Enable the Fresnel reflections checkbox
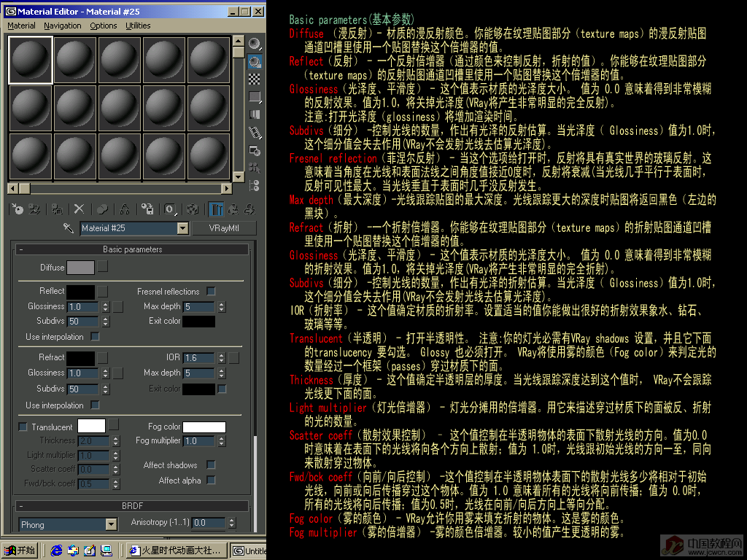Screen dimensions: 747x560 pyautogui.click(x=211, y=291)
